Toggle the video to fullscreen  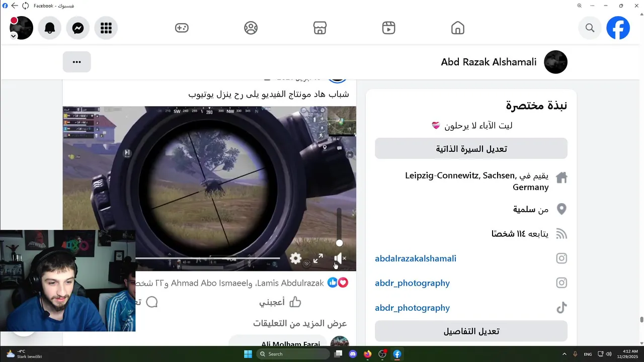click(x=318, y=258)
